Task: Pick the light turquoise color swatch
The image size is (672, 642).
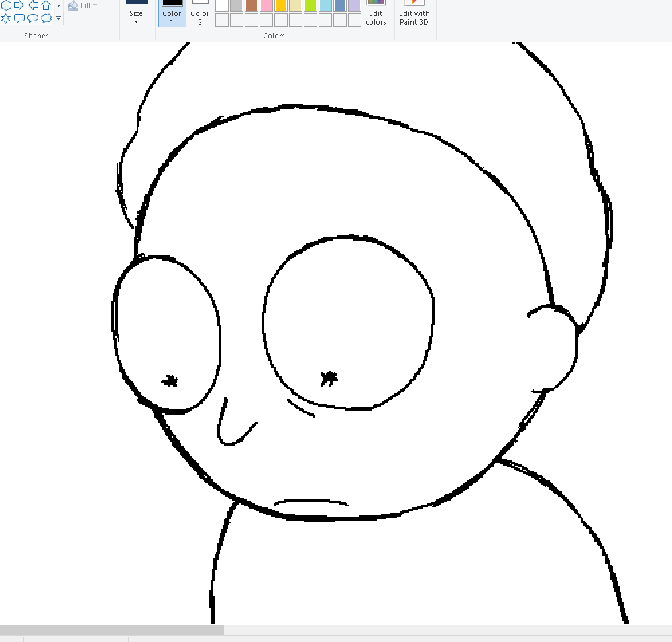Action: (325, 5)
